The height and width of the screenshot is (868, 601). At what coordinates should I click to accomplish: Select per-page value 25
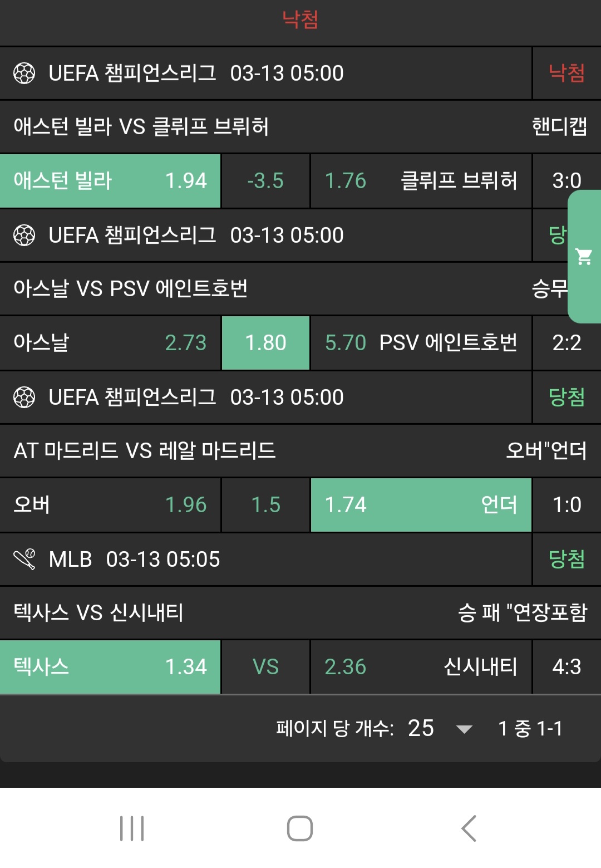click(421, 728)
